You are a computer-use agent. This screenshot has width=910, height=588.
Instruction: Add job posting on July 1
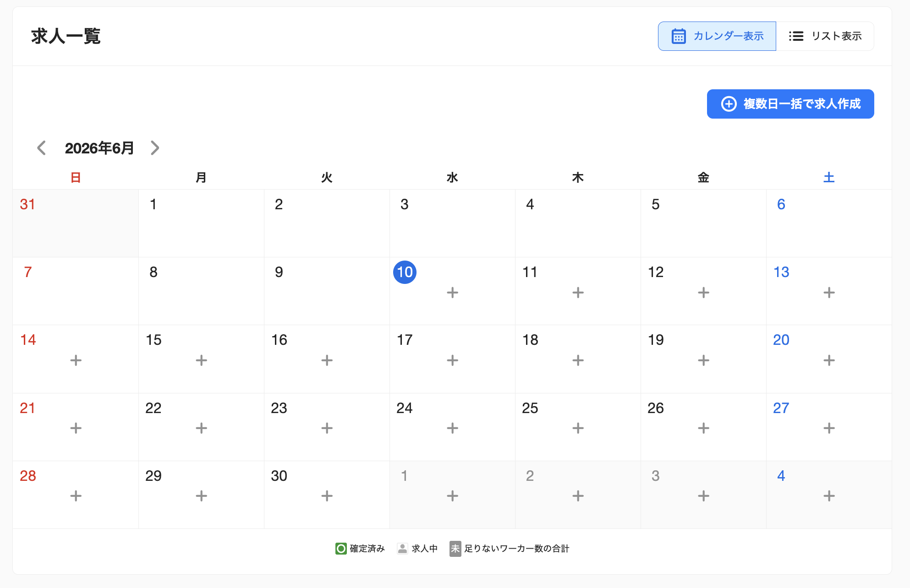(x=452, y=496)
